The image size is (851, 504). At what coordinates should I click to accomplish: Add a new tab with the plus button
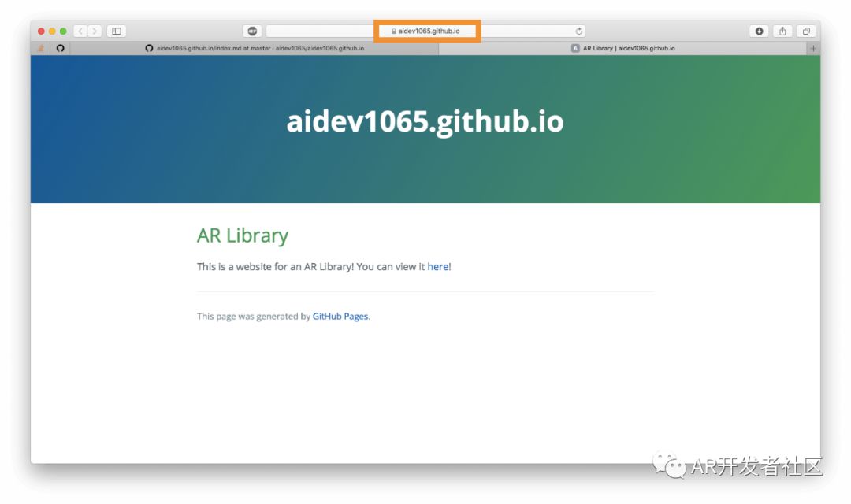point(813,48)
